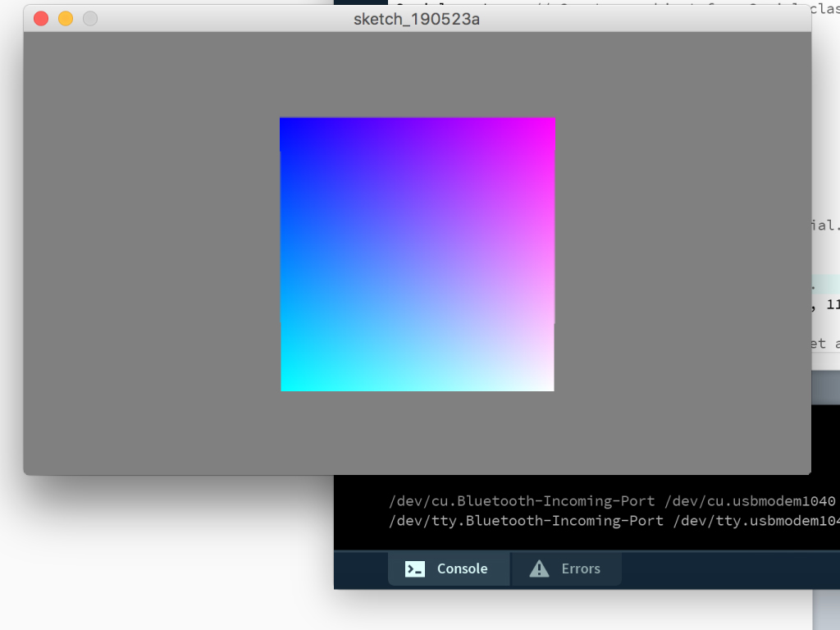Viewport: 840px width, 630px height.
Task: Click /dev/cu.Bluetooth-Incoming-Port in the console output
Action: 522,501
